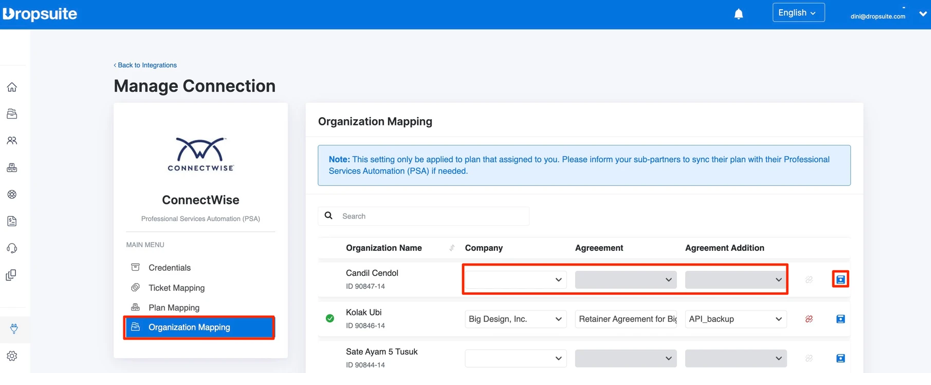Save the Kolak Ubi mapping row

coord(840,319)
